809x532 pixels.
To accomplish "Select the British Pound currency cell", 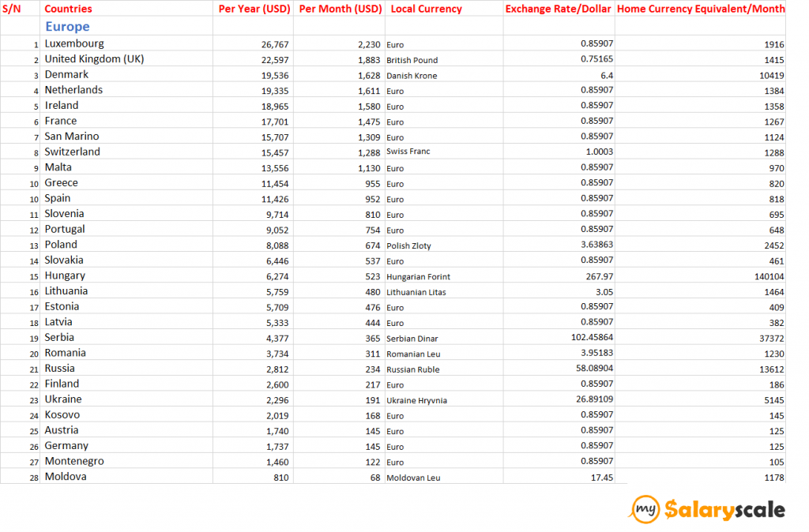I will tap(412, 60).
